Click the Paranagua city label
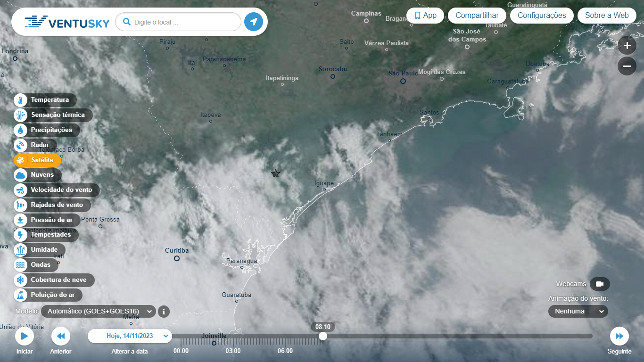The image size is (644, 362). pos(242,261)
